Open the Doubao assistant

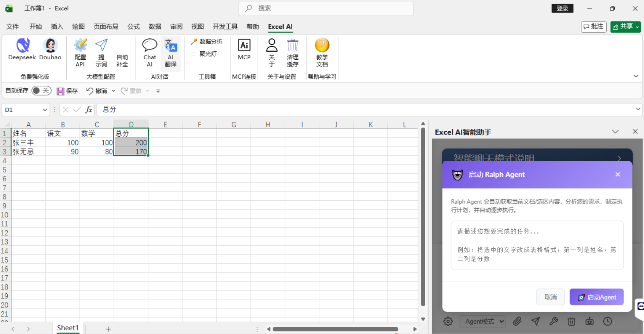pos(50,49)
